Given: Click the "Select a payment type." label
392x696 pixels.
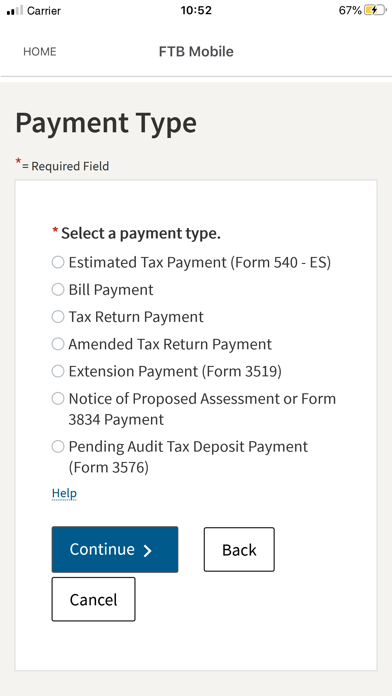Looking at the screenshot, I should coord(141,233).
